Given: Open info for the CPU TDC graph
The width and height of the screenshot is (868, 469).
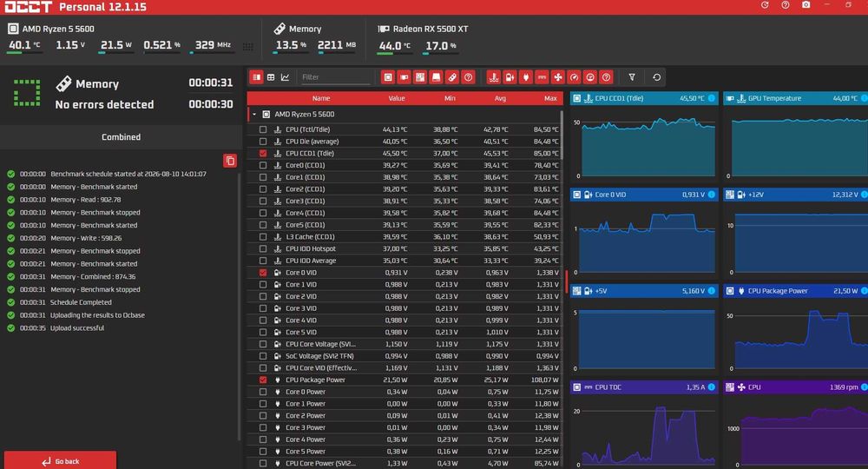Looking at the screenshot, I should [x=712, y=387].
